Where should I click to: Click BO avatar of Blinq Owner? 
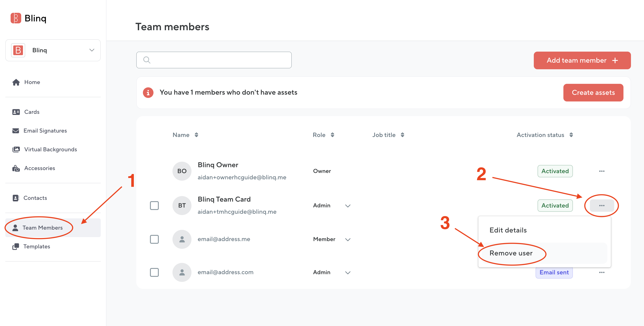click(x=182, y=171)
